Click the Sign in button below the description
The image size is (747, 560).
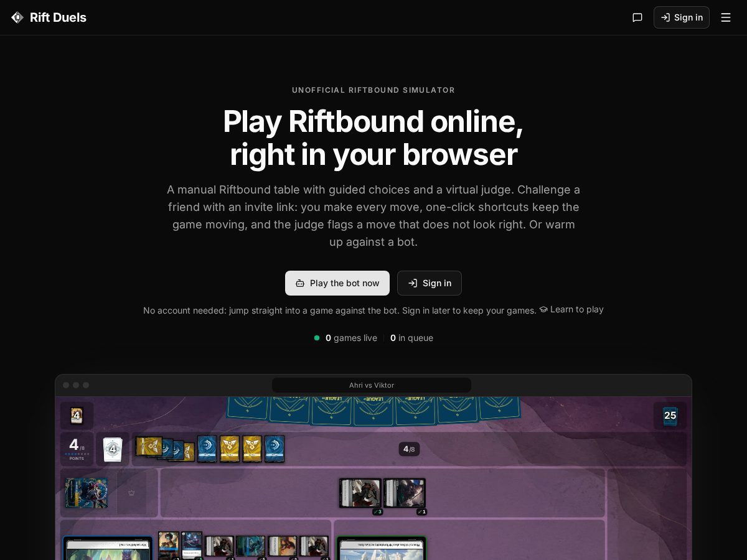tap(430, 283)
